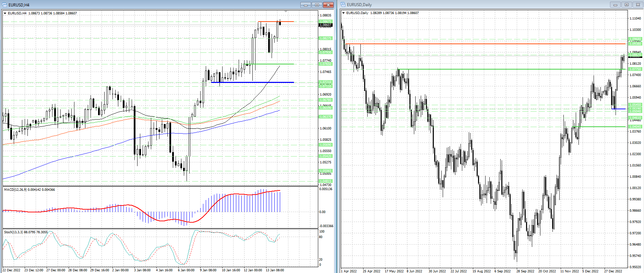Viewport: 644px width, 273px height.
Task: Open the EURUSD,Daily chart label dropdown arrow
Action: [344, 13]
